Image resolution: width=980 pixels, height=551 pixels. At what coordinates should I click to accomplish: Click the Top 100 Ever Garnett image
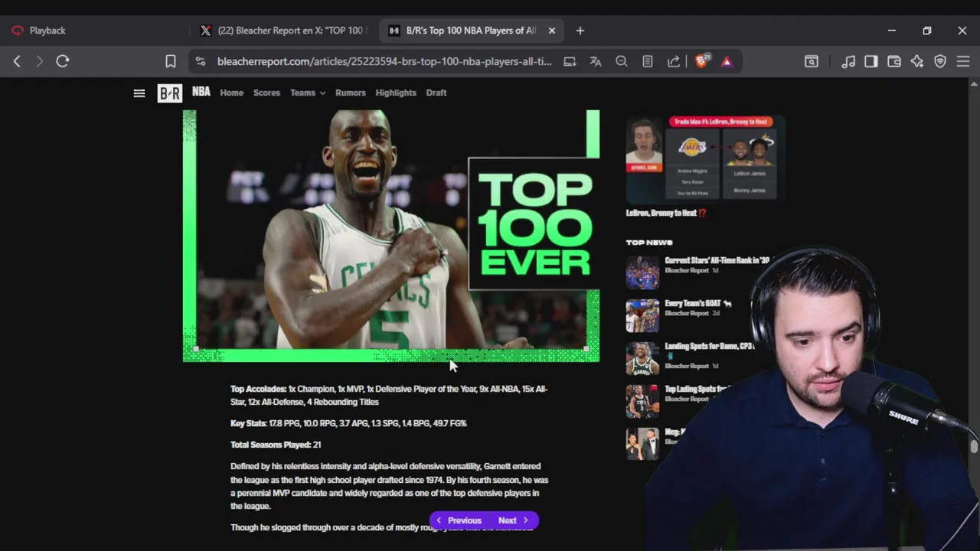click(x=391, y=236)
